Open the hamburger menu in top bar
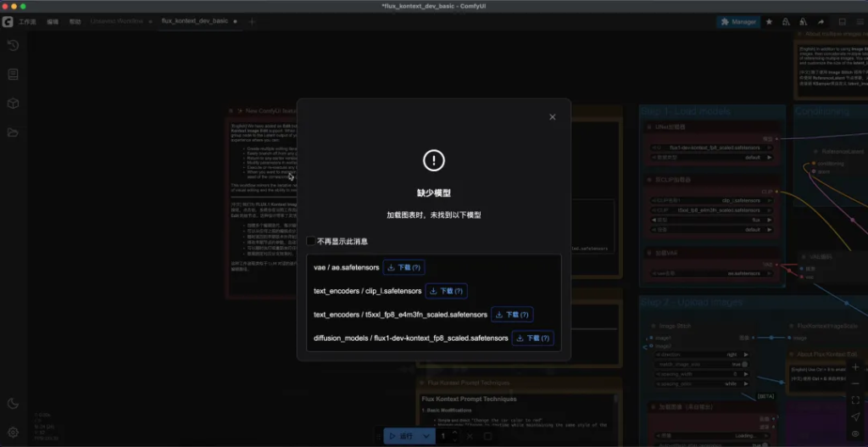The width and height of the screenshot is (868, 447). (x=860, y=21)
